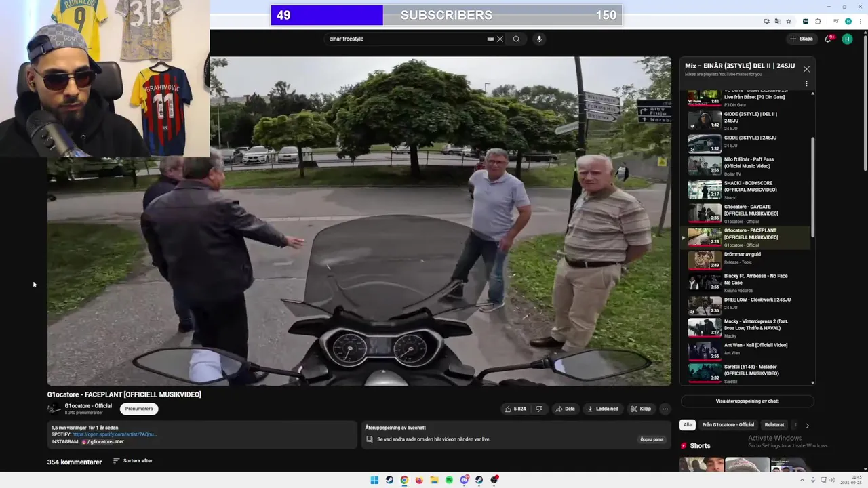Play DREE LOW - Clockwork playlist item

[x=749, y=305]
